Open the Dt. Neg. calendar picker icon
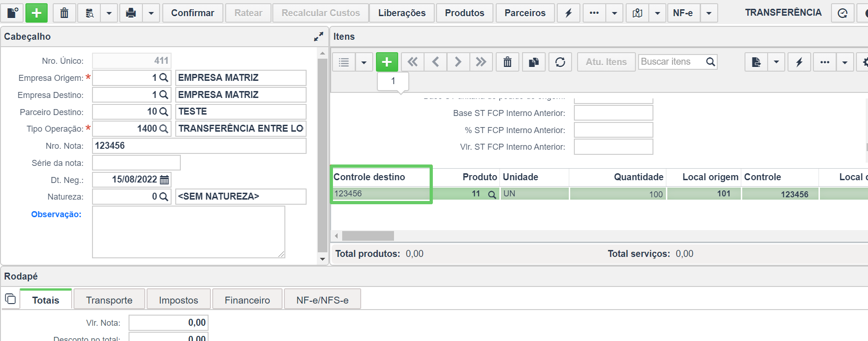Image resolution: width=868 pixels, height=341 pixels. (164, 180)
